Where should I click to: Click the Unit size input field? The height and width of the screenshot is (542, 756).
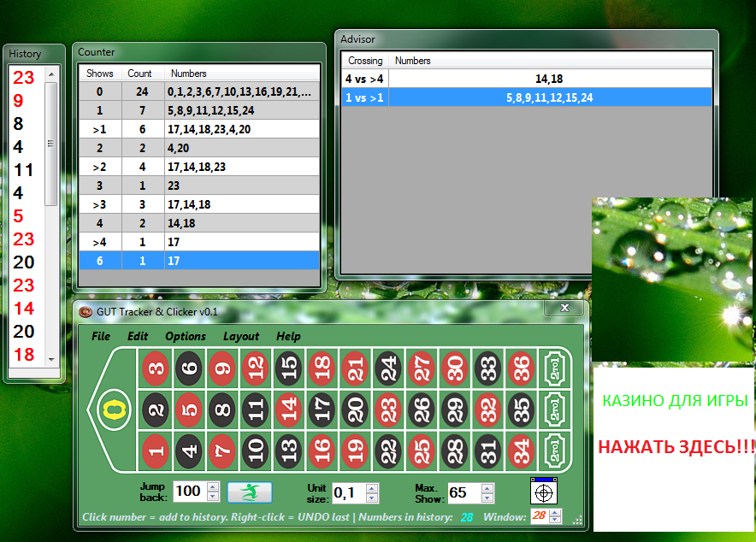pyautogui.click(x=349, y=493)
